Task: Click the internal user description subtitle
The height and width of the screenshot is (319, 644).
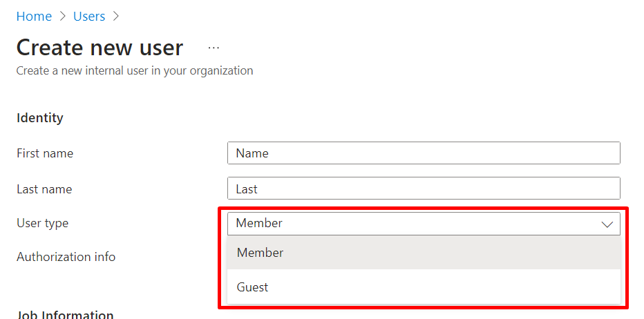Action: tap(135, 70)
